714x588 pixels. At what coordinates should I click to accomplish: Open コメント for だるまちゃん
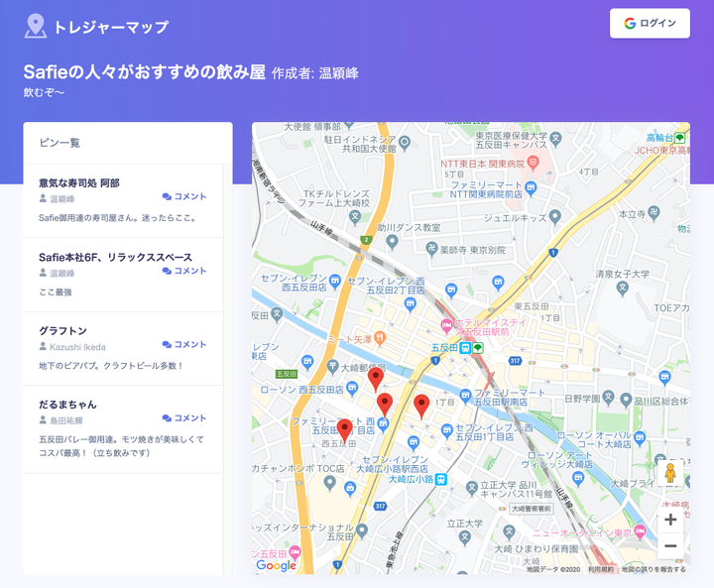pyautogui.click(x=184, y=418)
